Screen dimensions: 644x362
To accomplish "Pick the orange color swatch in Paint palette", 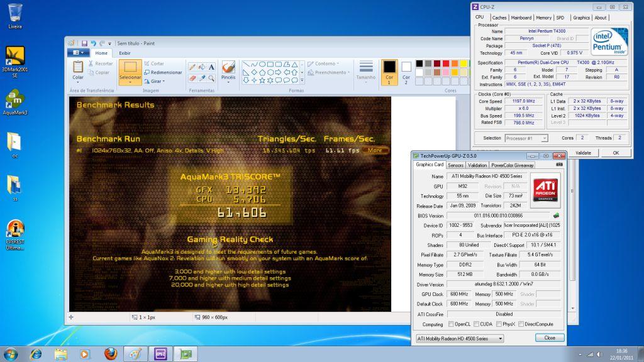I will pyautogui.click(x=455, y=63).
